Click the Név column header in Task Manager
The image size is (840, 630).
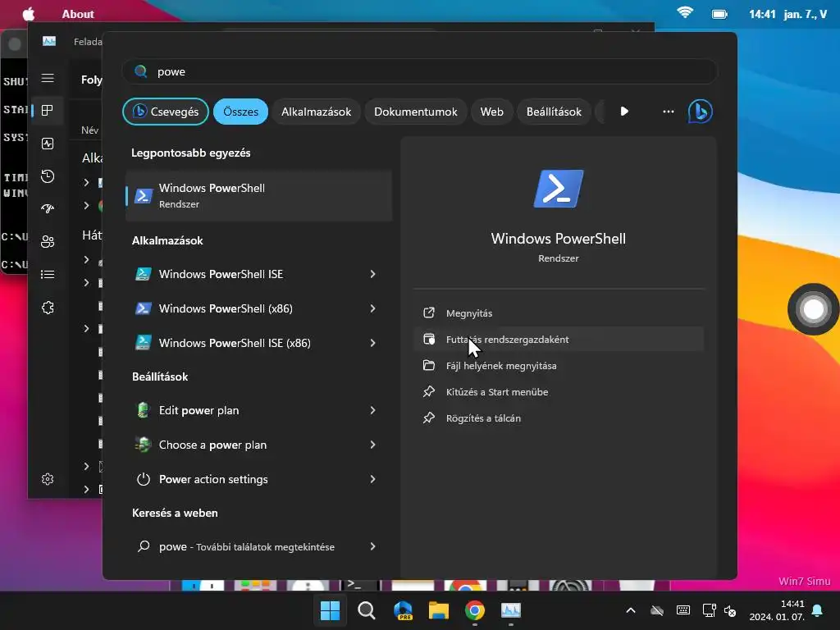tap(89, 130)
